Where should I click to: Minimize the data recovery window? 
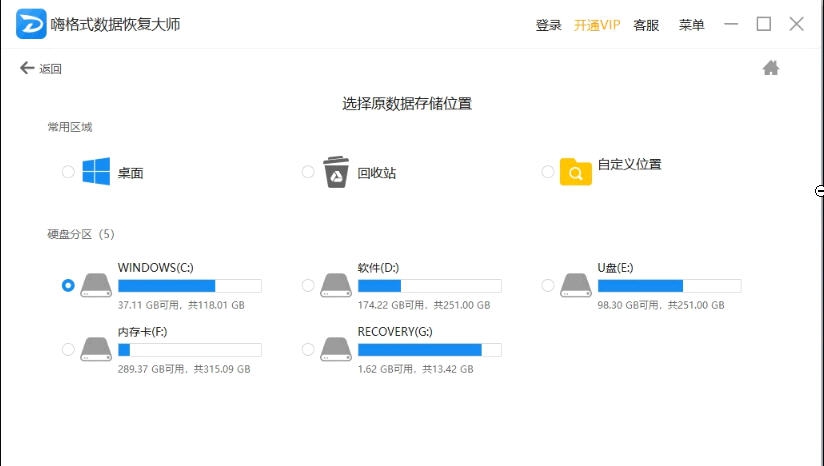pyautogui.click(x=731, y=24)
